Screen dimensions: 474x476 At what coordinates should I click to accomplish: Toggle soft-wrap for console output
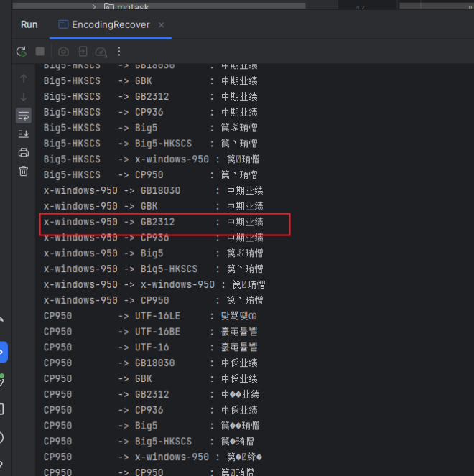point(24,116)
